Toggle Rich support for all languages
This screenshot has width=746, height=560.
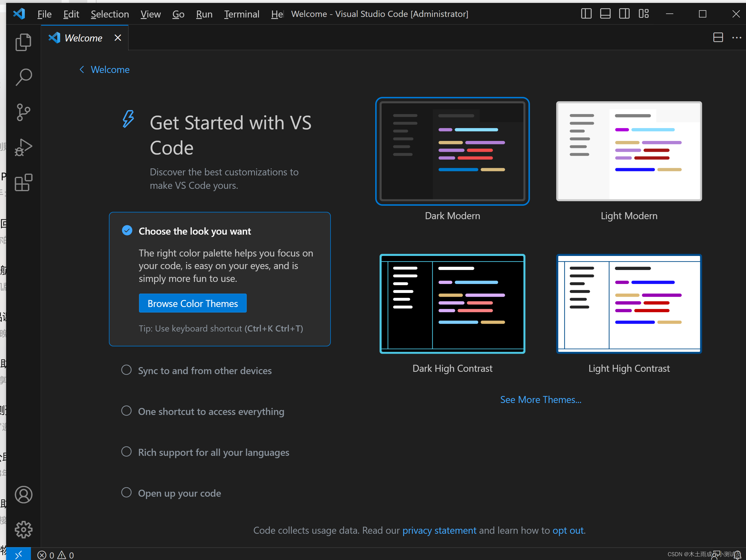click(x=126, y=452)
